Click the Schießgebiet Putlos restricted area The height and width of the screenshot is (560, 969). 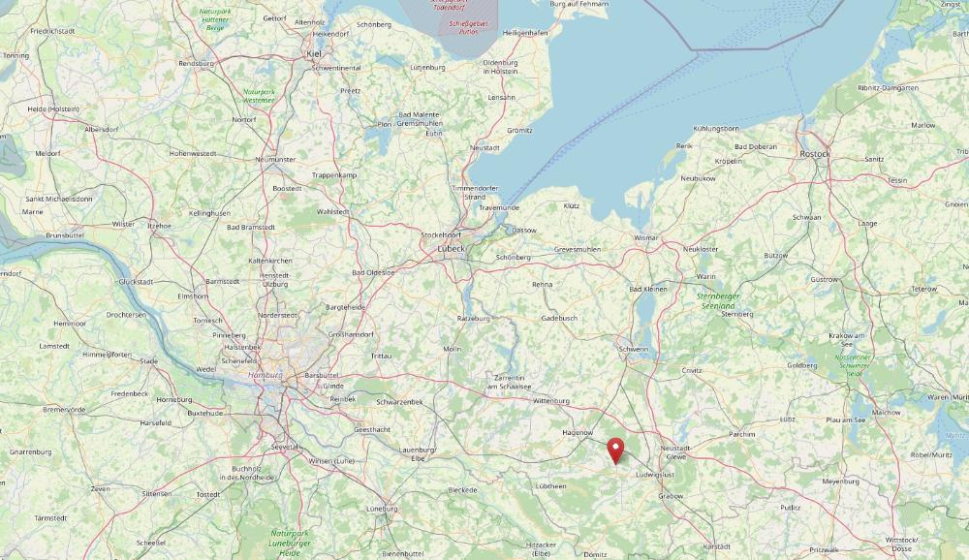(468, 27)
